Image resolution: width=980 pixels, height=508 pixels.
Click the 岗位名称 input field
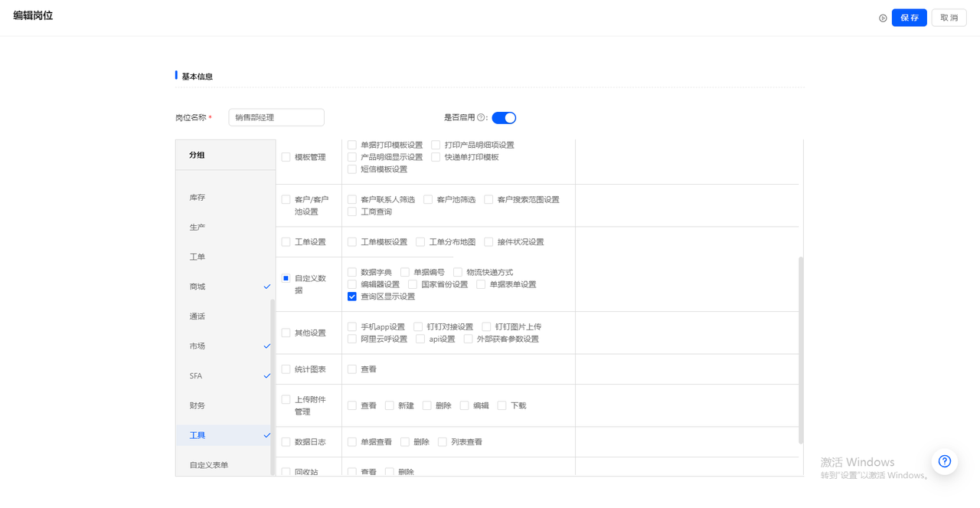point(276,117)
